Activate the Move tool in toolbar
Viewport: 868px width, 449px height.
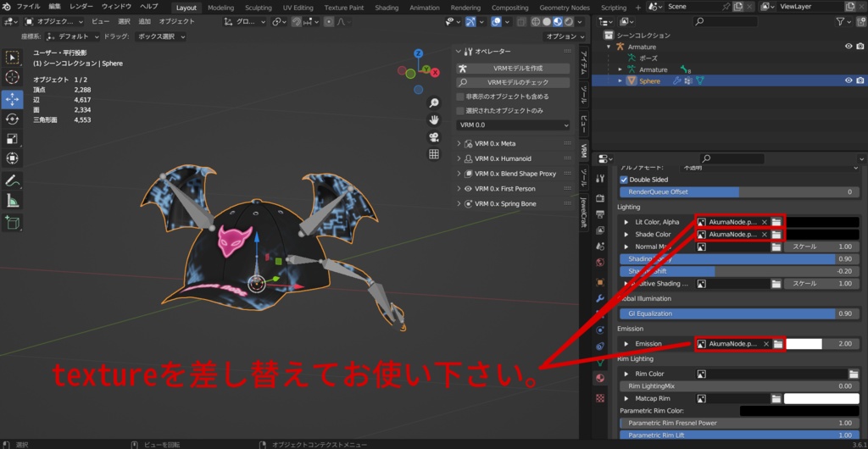[12, 99]
